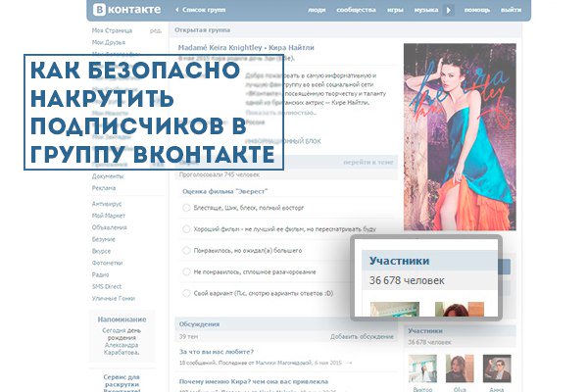Click the 39 тем count

coord(188,336)
